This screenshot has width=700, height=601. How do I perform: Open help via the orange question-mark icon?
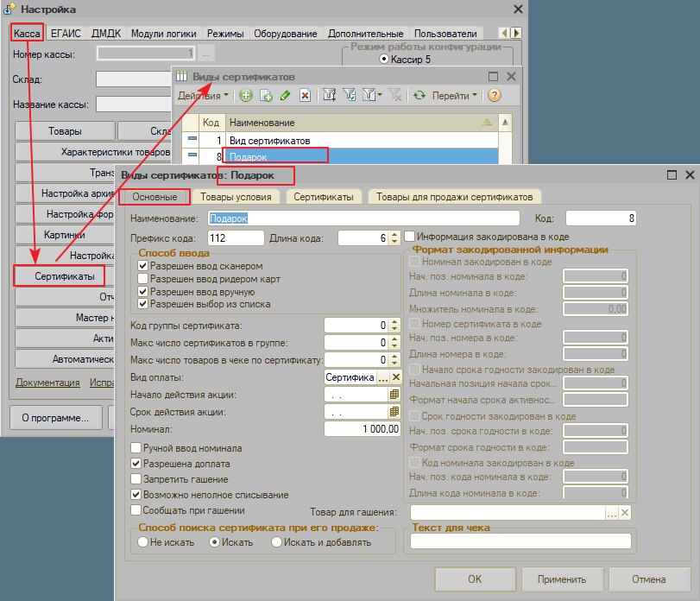pos(495,95)
